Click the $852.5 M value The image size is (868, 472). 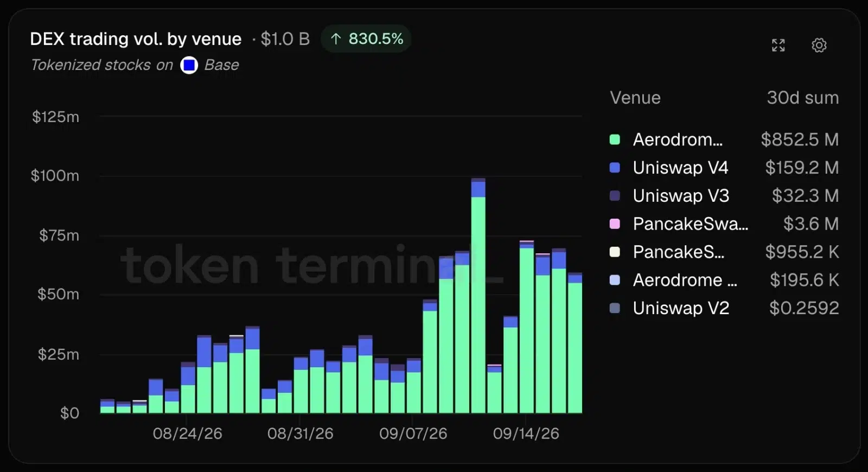click(x=800, y=139)
